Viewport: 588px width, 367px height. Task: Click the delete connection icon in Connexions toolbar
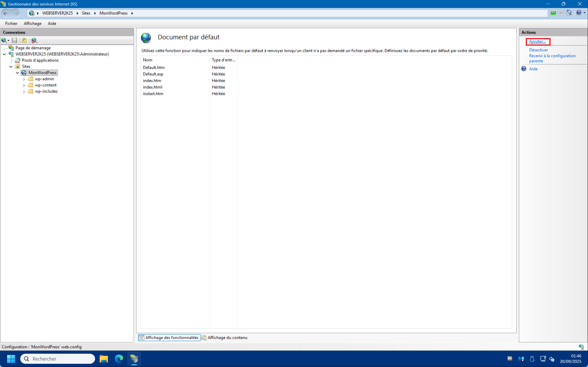coord(34,40)
